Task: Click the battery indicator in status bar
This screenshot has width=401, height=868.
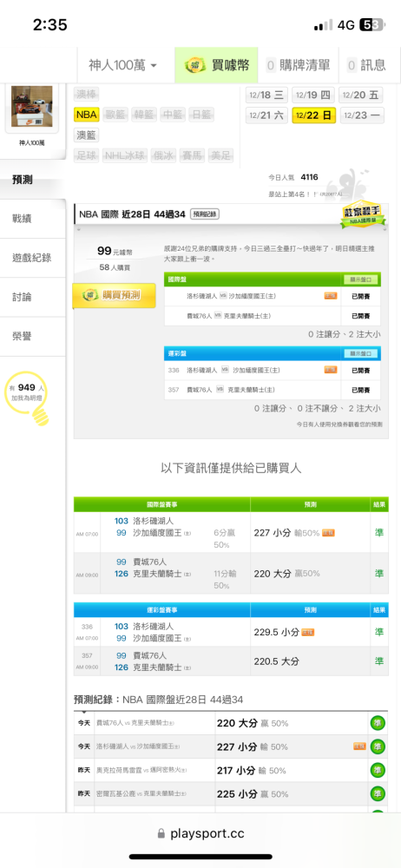Action: [x=371, y=25]
